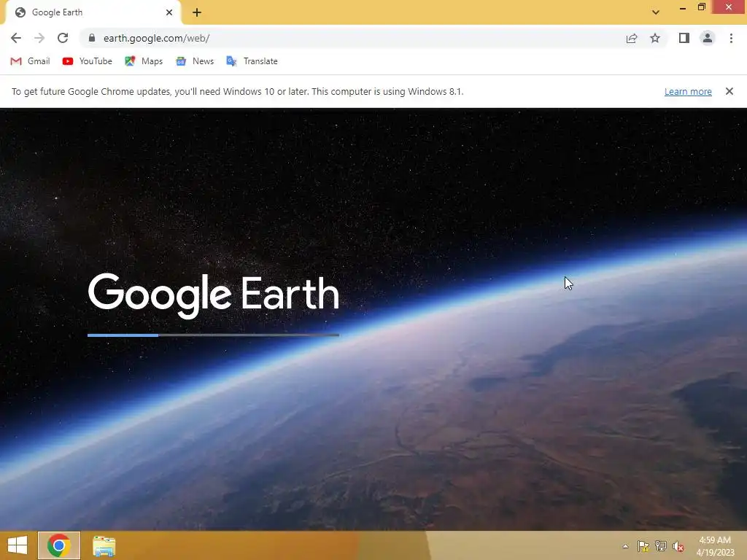This screenshot has height=560, width=747.
Task: Dismiss the Chrome update notification bar
Action: click(x=729, y=91)
